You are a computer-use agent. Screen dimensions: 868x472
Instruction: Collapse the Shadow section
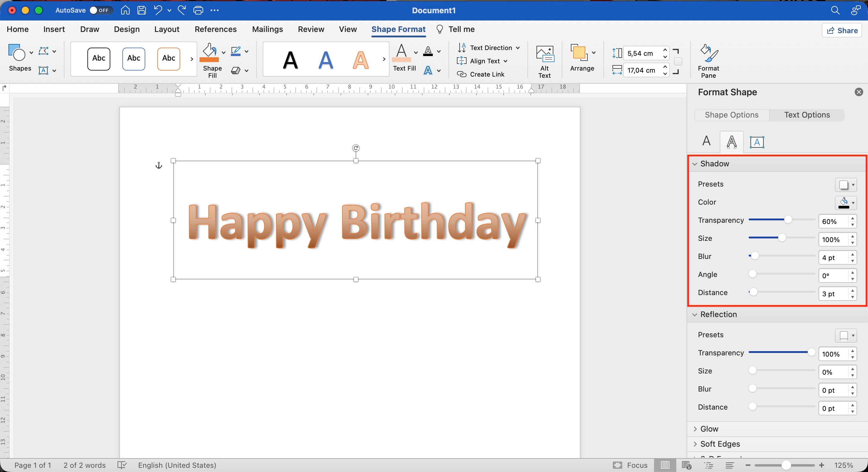(x=695, y=164)
